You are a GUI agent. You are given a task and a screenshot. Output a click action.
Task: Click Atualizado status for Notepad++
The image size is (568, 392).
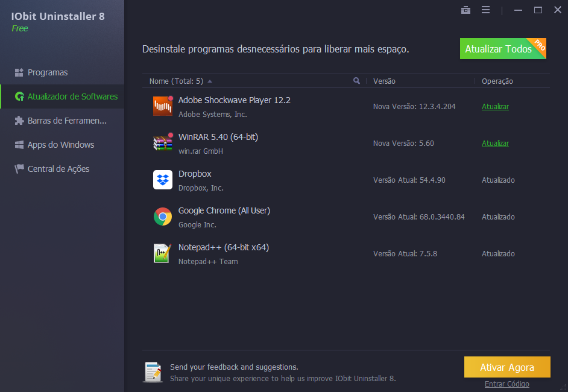498,254
